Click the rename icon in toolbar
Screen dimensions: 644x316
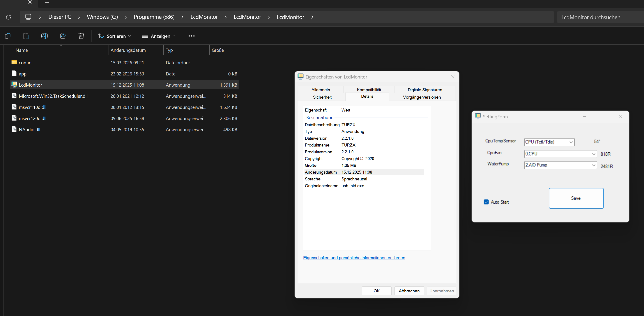click(44, 36)
